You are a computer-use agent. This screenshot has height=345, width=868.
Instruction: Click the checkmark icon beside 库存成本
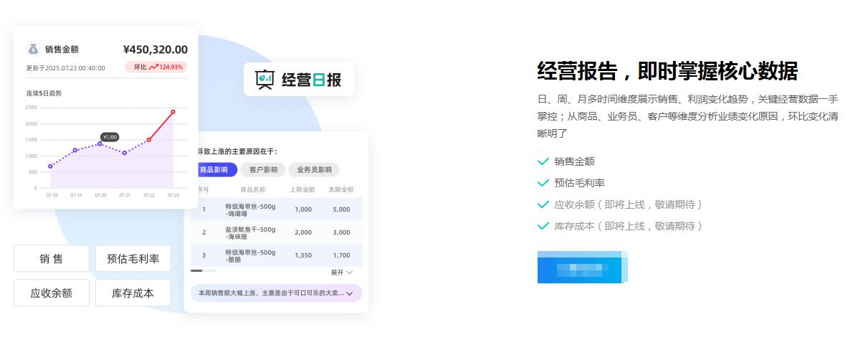(543, 226)
